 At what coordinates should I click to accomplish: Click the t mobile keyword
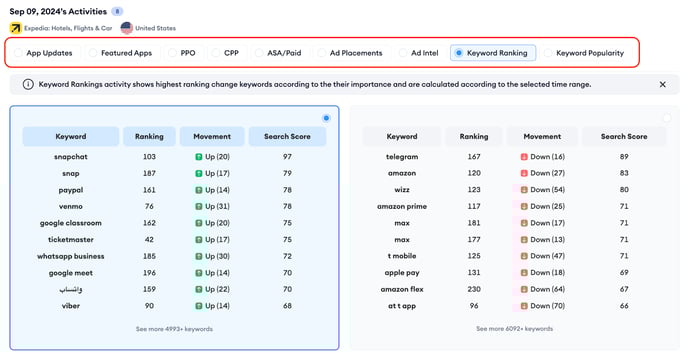click(x=402, y=256)
